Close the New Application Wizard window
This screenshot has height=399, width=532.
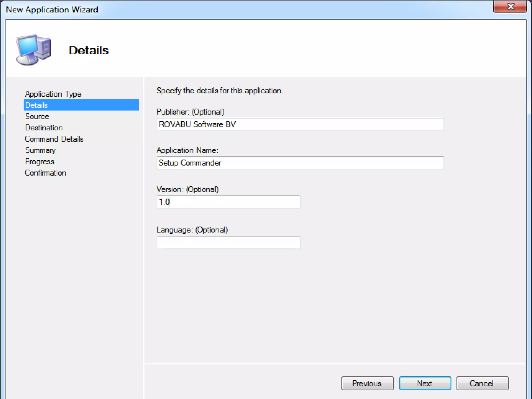[510, 7]
